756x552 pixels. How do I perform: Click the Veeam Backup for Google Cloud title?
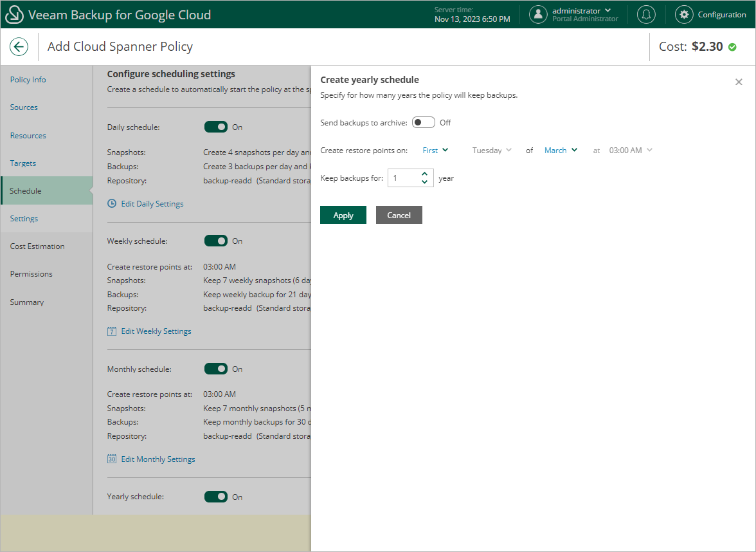point(120,14)
